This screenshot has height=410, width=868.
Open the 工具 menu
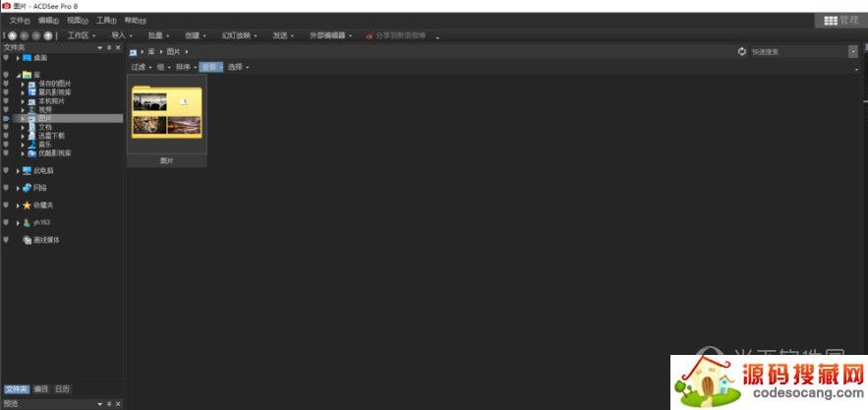(x=106, y=21)
